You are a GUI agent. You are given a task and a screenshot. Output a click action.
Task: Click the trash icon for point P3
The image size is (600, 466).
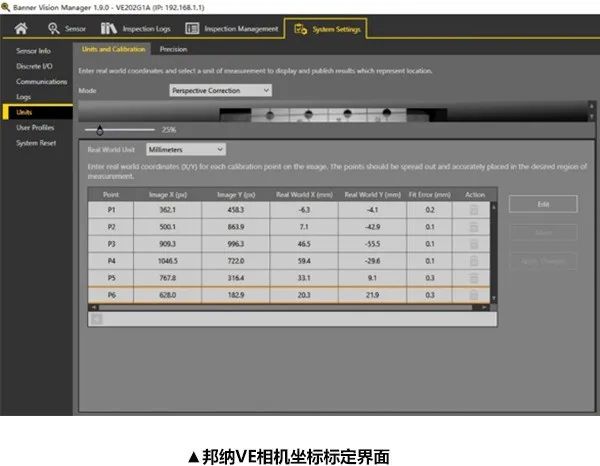474,244
